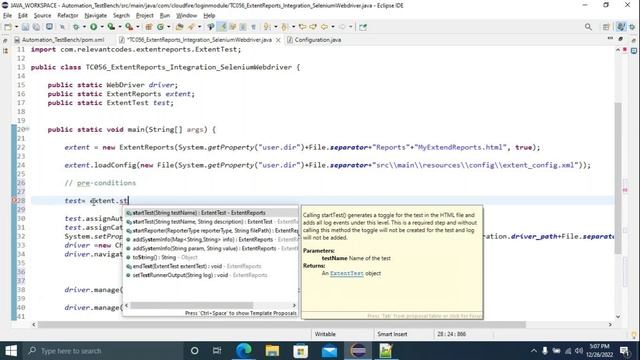
Task: Click the Windows Start button
Action: click(11, 351)
